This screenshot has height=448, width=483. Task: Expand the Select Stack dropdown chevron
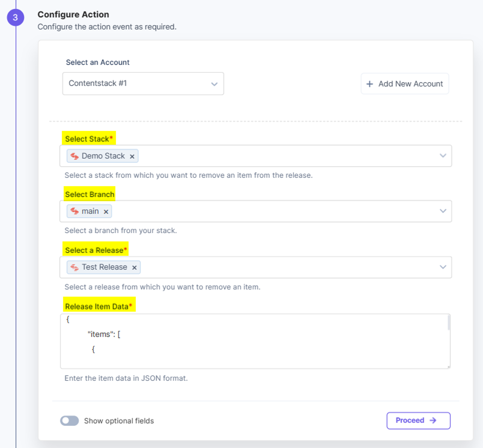(443, 156)
